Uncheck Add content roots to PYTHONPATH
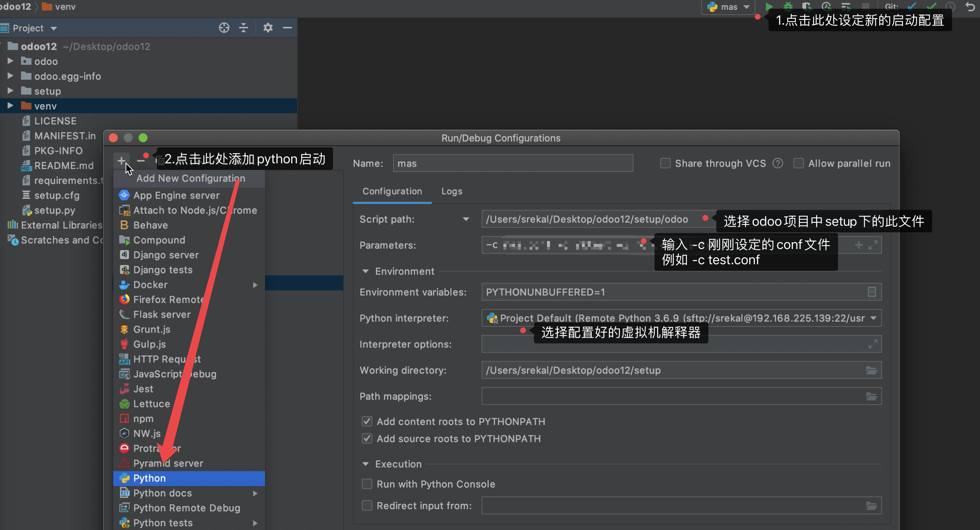 coord(367,421)
